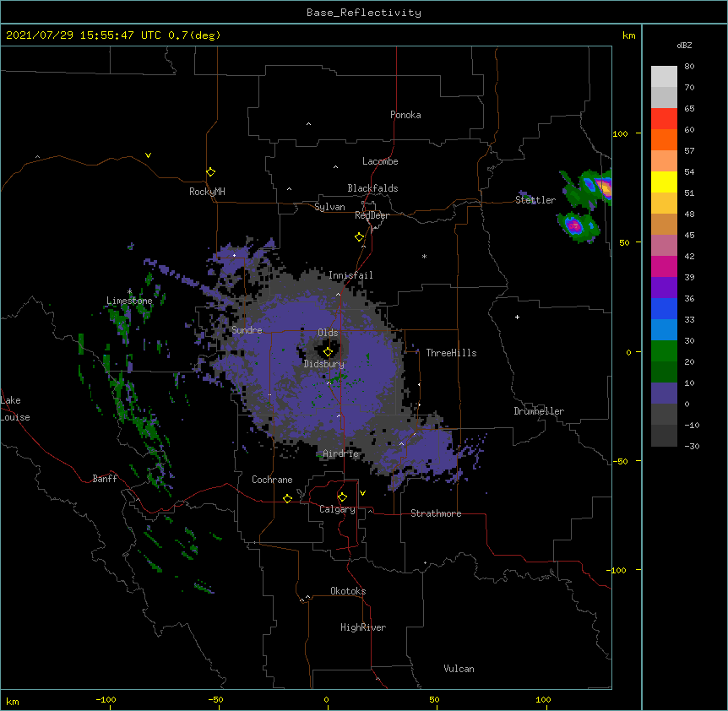Select the white asterisk marker east of RedDeer
The image size is (728, 711).
click(x=424, y=256)
